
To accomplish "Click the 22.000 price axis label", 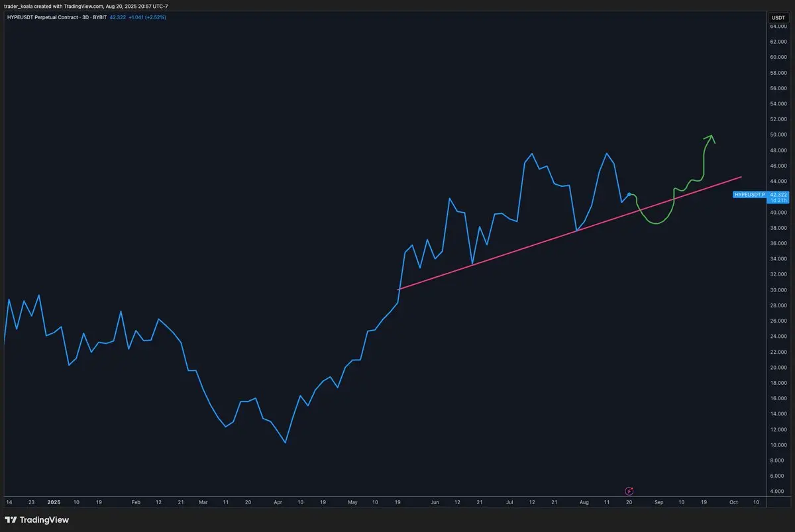I will [778, 352].
